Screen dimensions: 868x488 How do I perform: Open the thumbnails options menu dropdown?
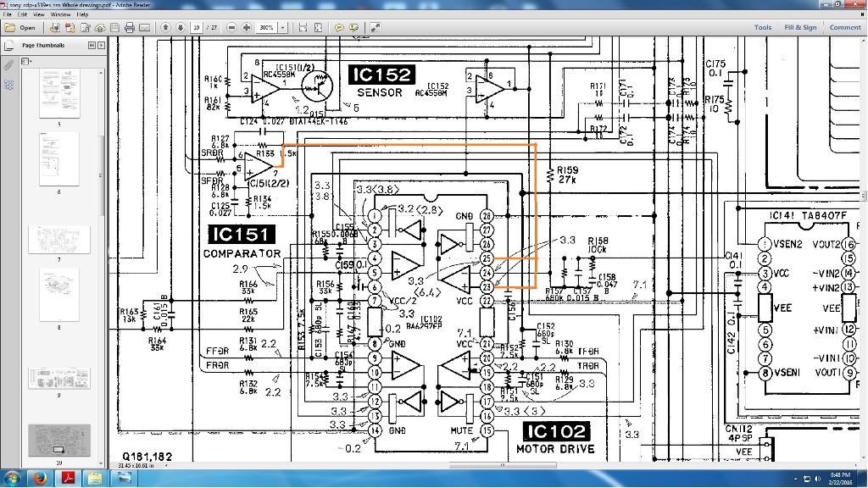[x=26, y=61]
